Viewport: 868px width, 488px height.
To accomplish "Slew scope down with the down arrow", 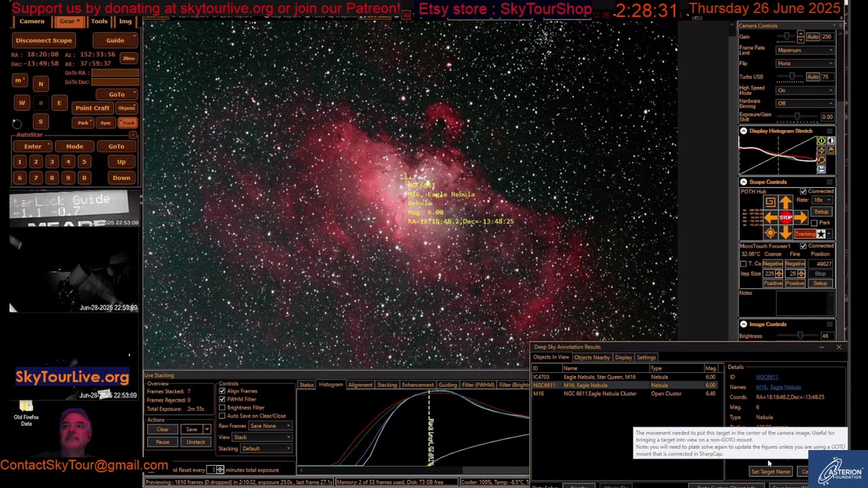I will click(785, 232).
